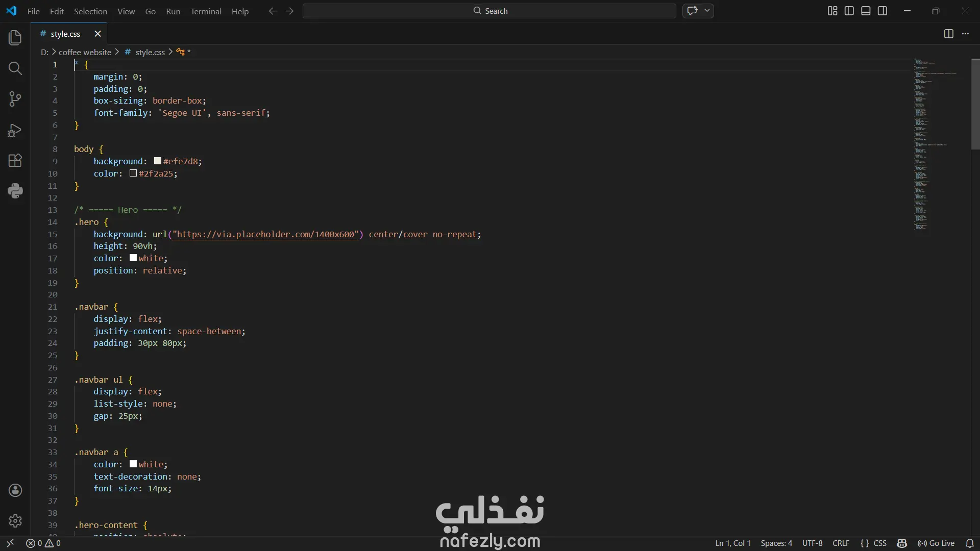Select the style.css editor tab

tap(65, 34)
